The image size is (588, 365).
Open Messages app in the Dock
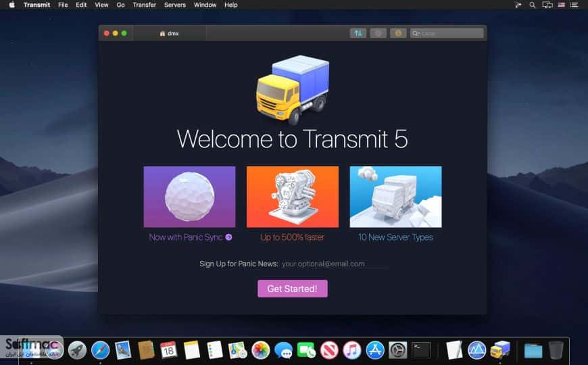click(283, 350)
